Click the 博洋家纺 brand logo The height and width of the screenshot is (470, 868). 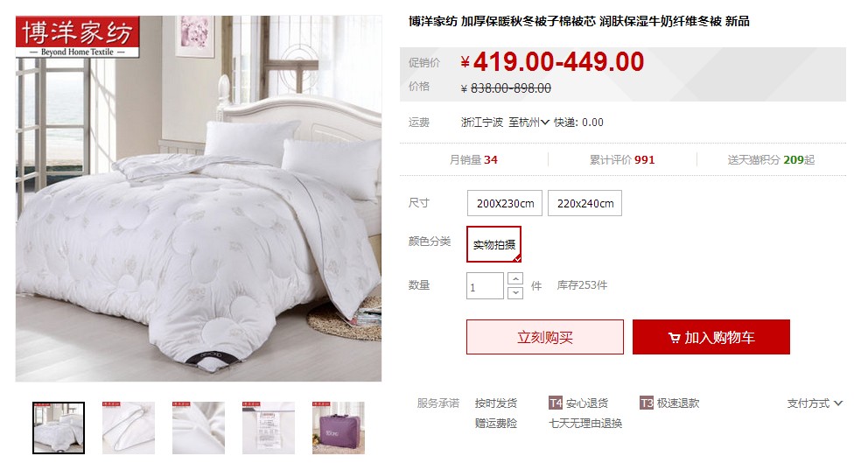pos(78,37)
